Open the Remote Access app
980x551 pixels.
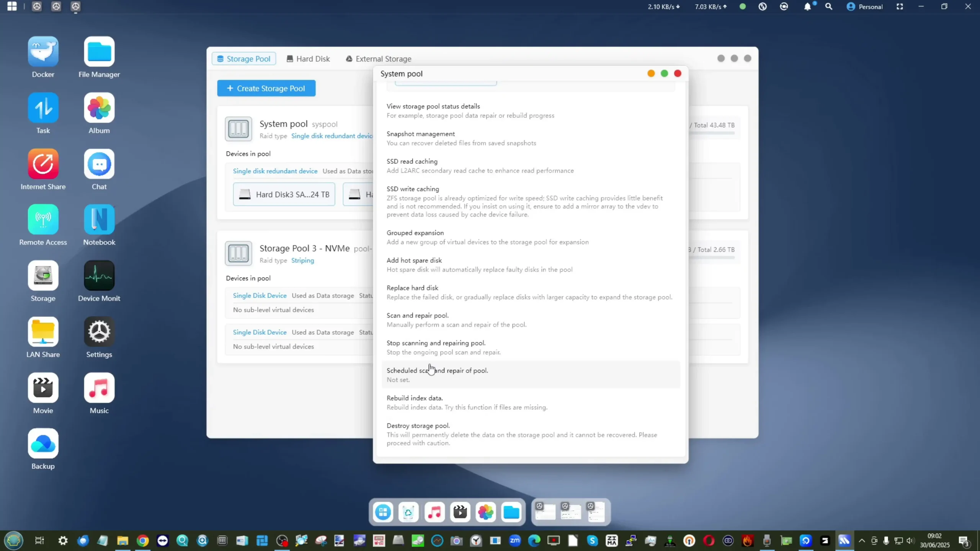[x=43, y=219]
